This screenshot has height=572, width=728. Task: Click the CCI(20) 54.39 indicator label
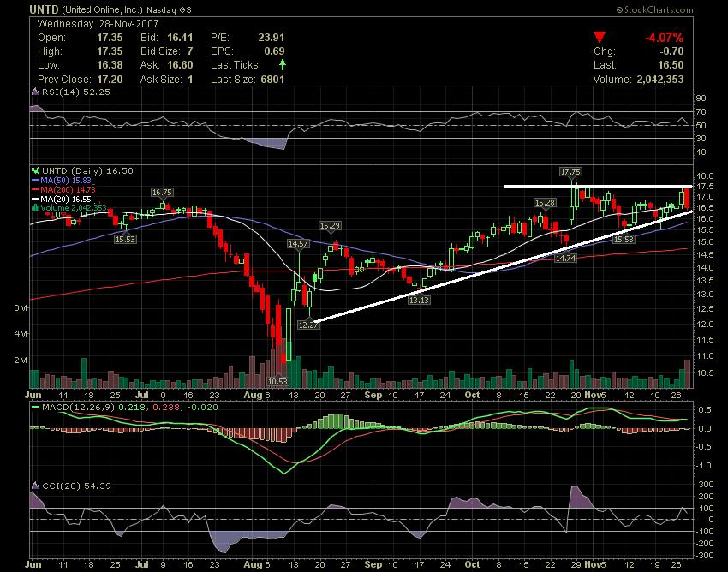tap(76, 486)
